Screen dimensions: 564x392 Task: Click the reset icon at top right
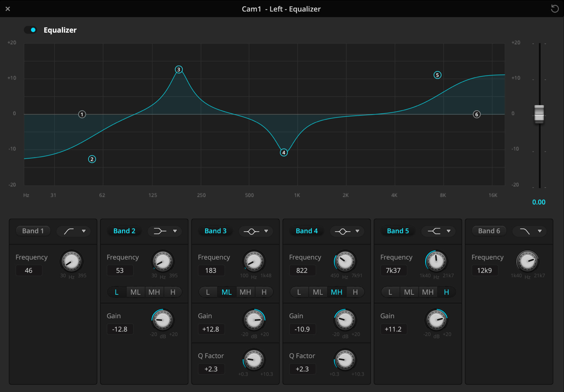(x=555, y=9)
